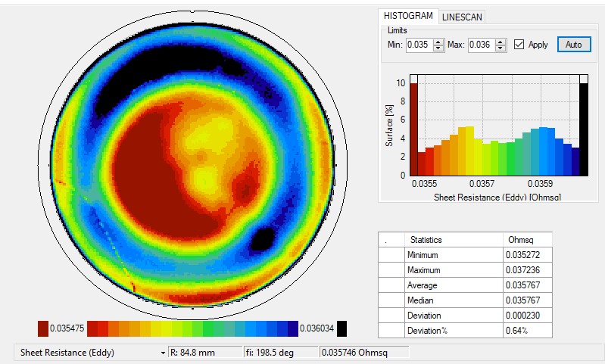The width and height of the screenshot is (605, 364).
Task: Click the Maximum value 0.037236
Action: [528, 270]
